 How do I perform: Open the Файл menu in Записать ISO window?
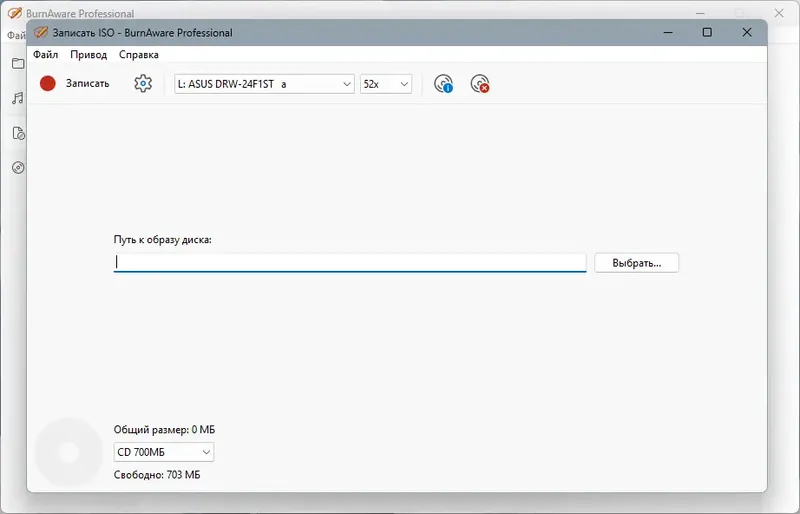[45, 55]
